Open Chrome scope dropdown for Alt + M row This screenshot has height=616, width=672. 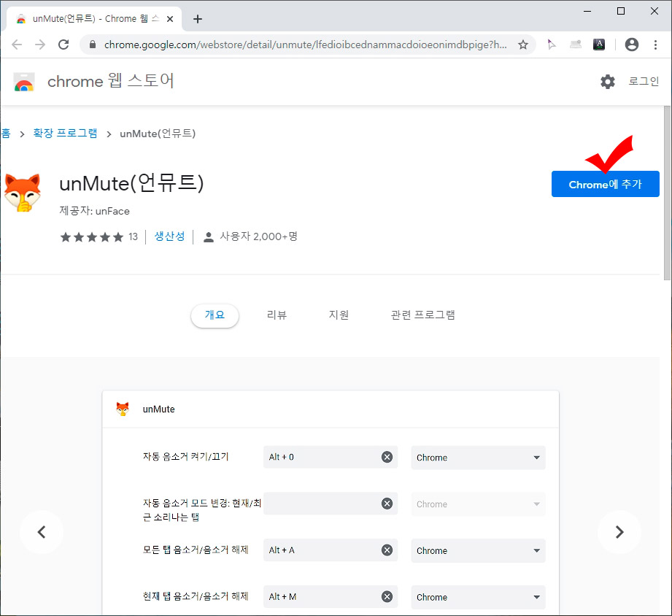478,597
